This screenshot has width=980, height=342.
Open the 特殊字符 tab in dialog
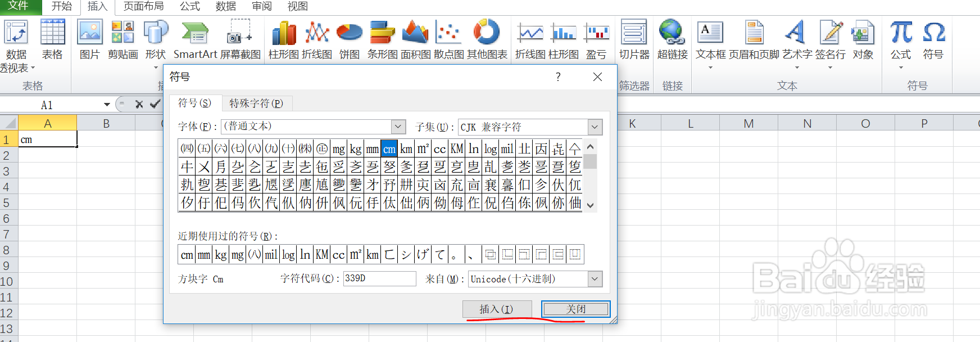(x=256, y=103)
